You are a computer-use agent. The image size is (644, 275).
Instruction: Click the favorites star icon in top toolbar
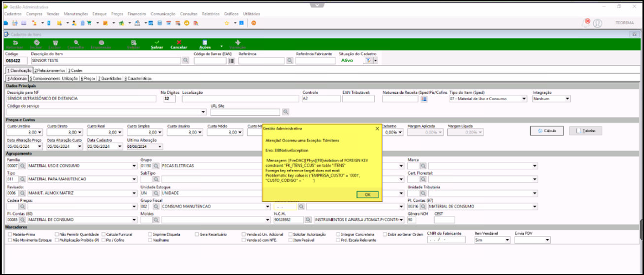[x=226, y=23]
